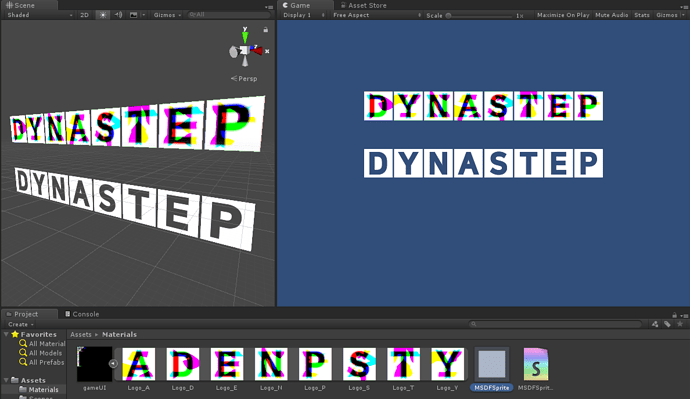Collapse gameUI sub-assets arrow
The image size is (690, 399).
pyautogui.click(x=113, y=364)
